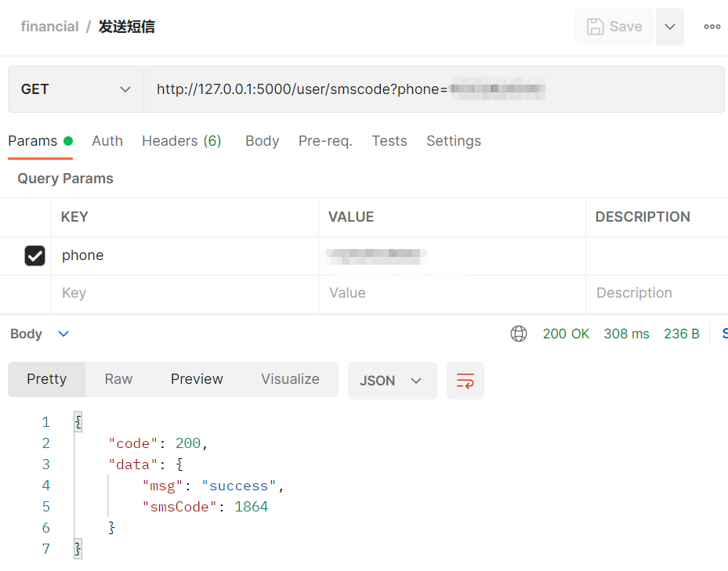The width and height of the screenshot is (728, 571).
Task: Click the 发送短信 request name
Action: click(127, 27)
